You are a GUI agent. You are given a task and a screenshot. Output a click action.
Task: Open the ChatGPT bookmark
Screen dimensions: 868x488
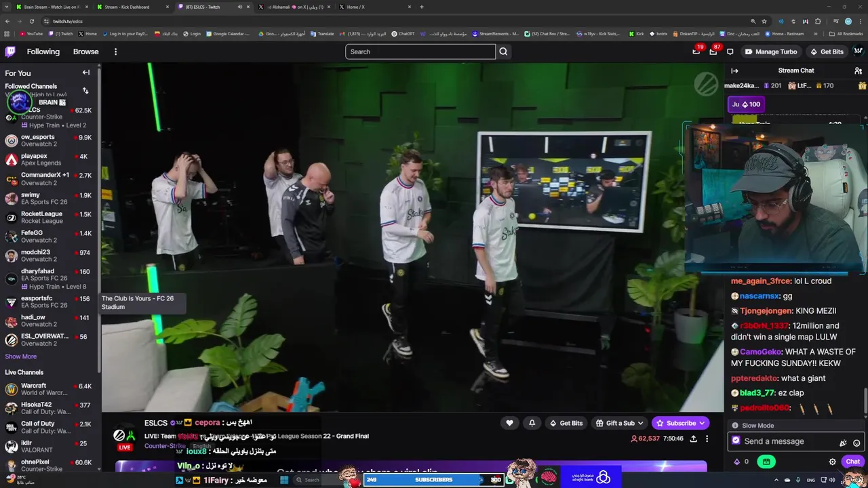(403, 33)
